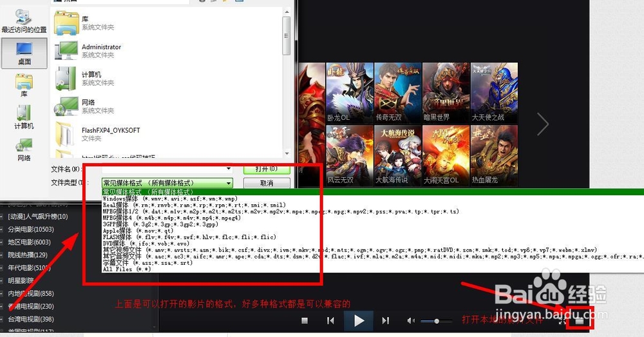Mute the player using speaker icon
The image size is (644, 337).
click(410, 320)
